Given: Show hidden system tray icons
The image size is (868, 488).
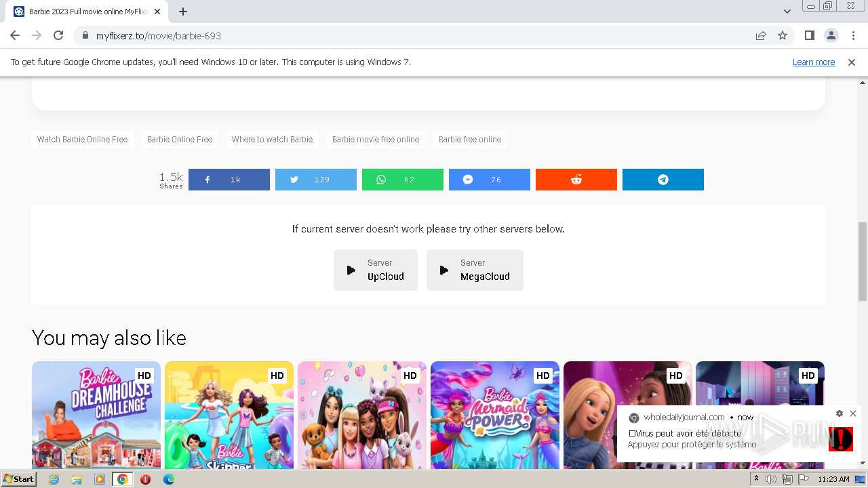Looking at the screenshot, I should coord(757,479).
